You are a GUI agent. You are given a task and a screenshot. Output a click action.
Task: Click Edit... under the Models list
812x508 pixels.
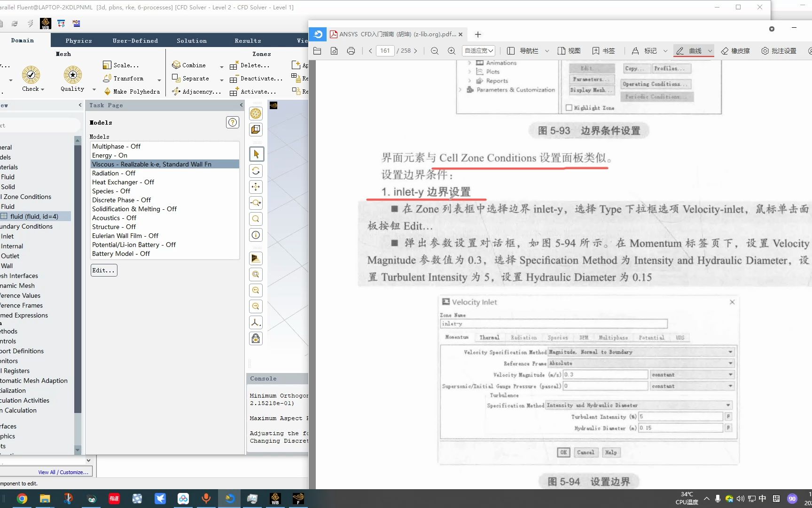coord(103,270)
